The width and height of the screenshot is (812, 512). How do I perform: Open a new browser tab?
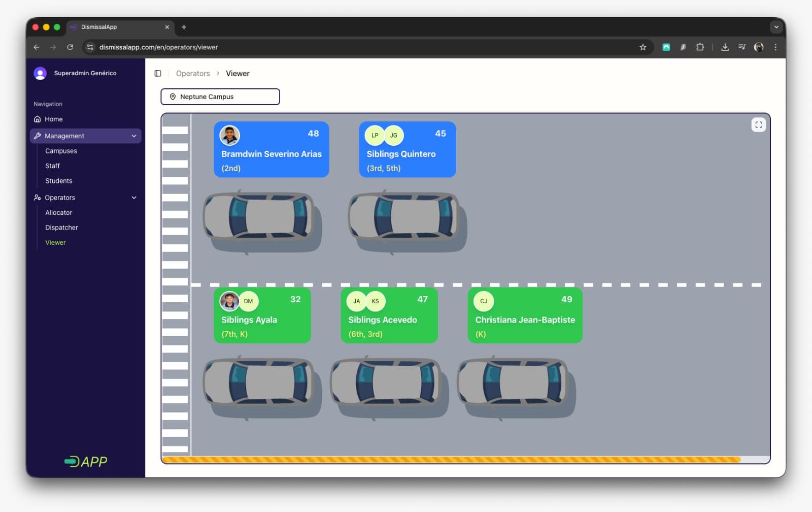click(x=184, y=27)
